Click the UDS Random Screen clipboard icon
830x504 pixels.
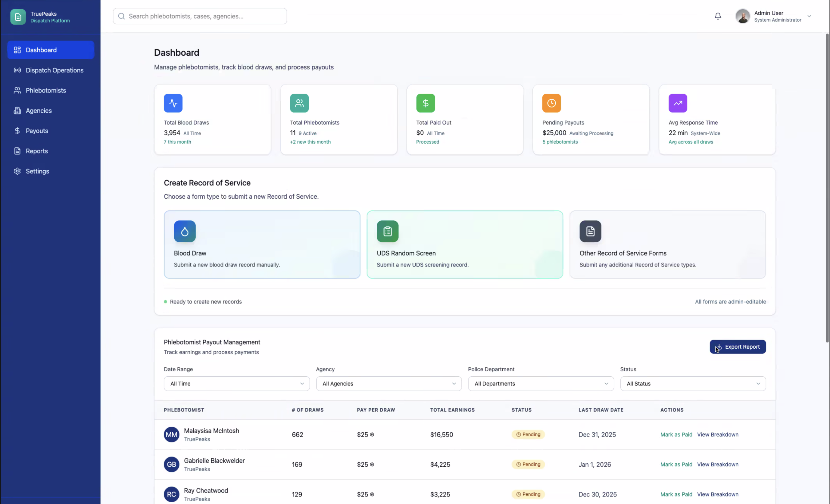387,231
